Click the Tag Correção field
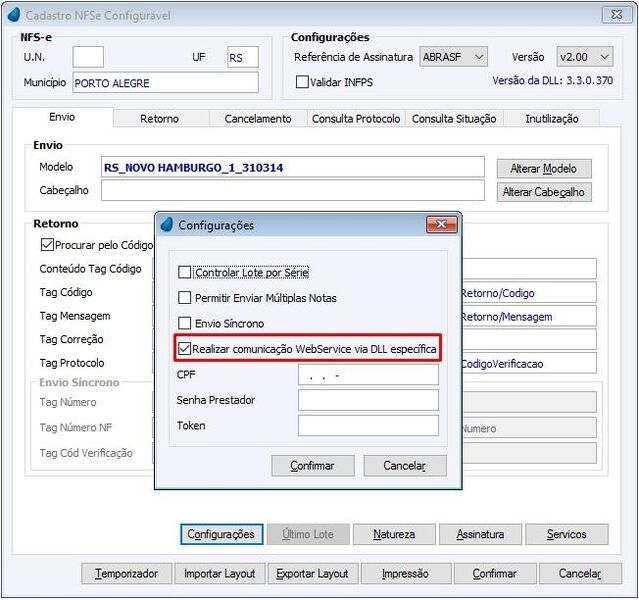The width and height of the screenshot is (639, 600). [x=529, y=339]
